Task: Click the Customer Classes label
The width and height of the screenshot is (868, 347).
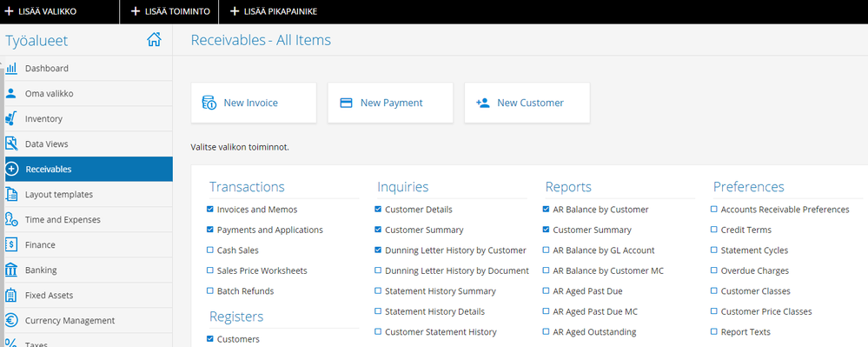Action: pos(756,291)
